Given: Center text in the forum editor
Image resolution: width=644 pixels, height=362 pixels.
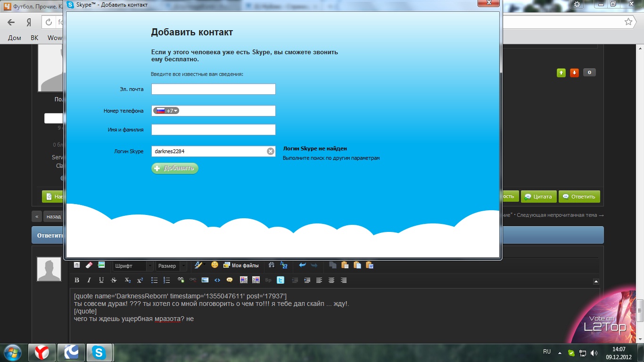Looking at the screenshot, I should 331,280.
